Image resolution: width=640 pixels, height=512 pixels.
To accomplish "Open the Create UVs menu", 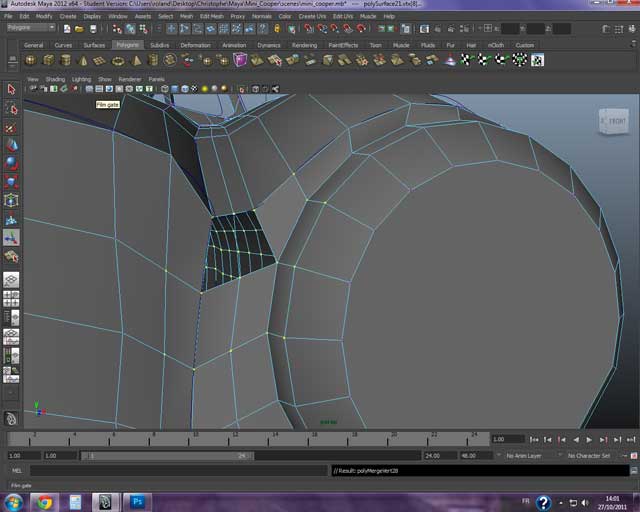I will (312, 16).
